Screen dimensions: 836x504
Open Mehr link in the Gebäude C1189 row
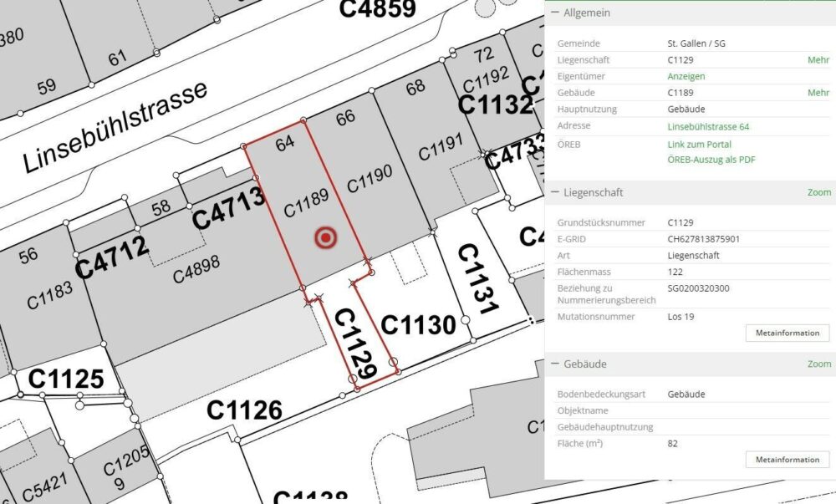[x=818, y=93]
